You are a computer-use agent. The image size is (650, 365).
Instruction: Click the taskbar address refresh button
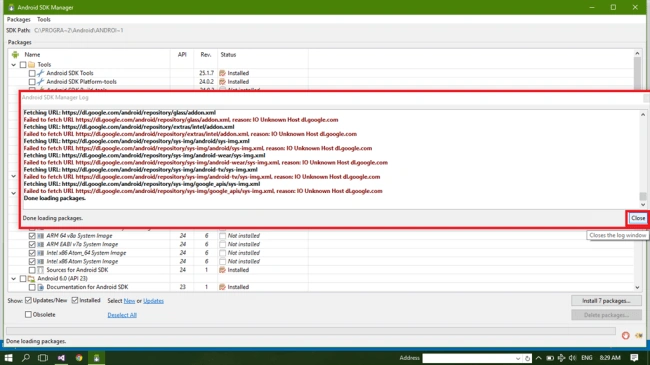[x=527, y=358]
